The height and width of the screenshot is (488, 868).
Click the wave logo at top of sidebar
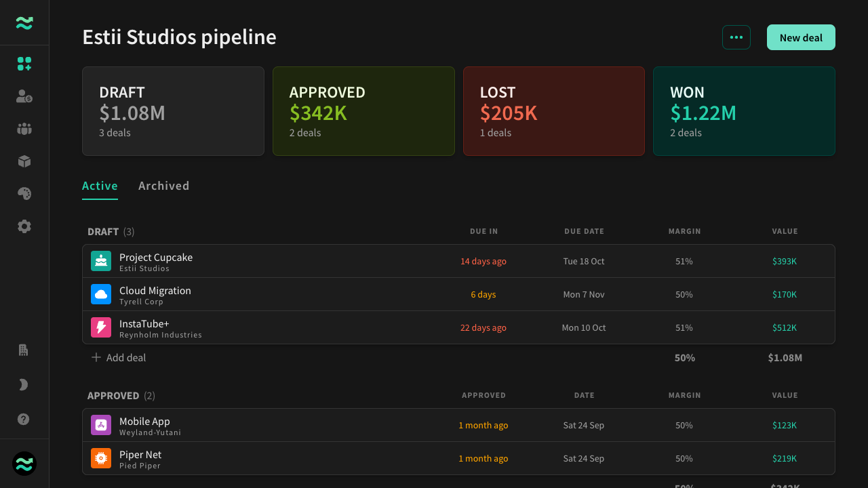24,23
